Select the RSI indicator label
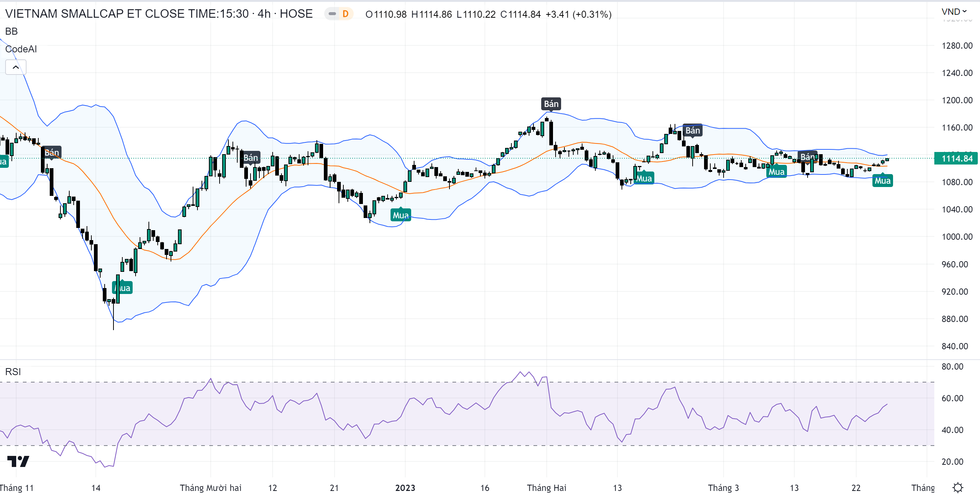980x495 pixels. point(13,372)
